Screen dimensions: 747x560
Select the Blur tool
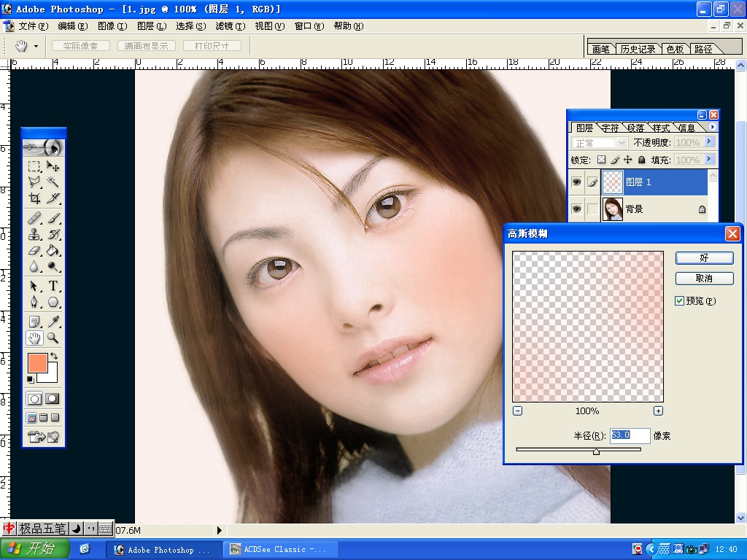pos(34,267)
